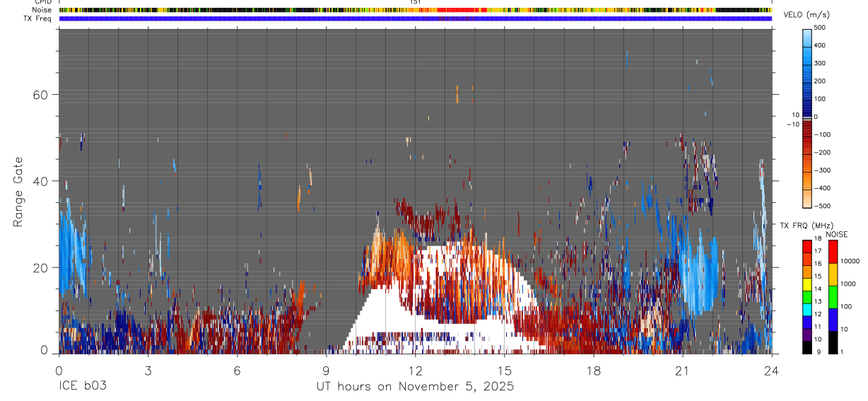
Task: Click the '11' TX frequency label
Action: click(x=819, y=327)
